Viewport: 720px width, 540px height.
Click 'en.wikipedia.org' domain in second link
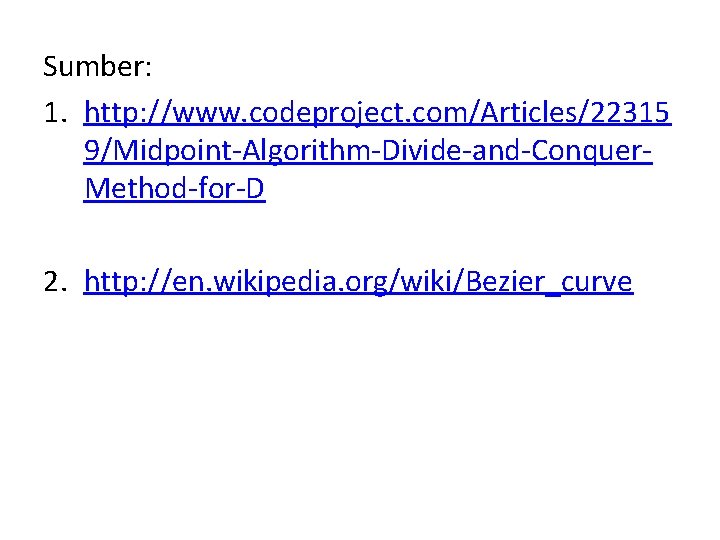[280, 281]
